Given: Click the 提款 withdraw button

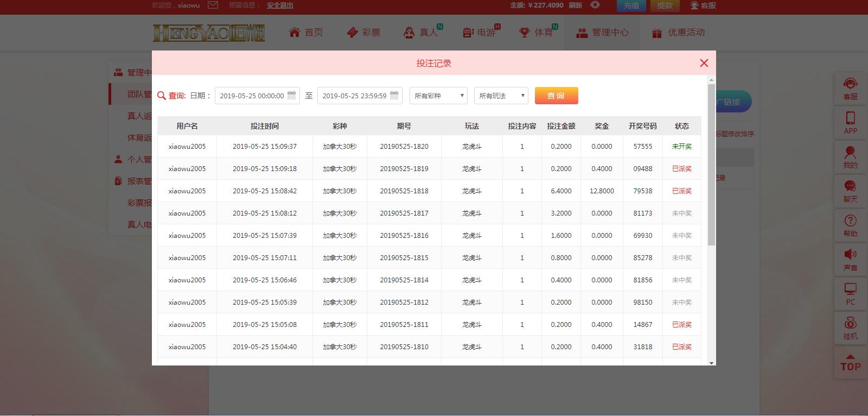Looking at the screenshot, I should click(x=665, y=5).
